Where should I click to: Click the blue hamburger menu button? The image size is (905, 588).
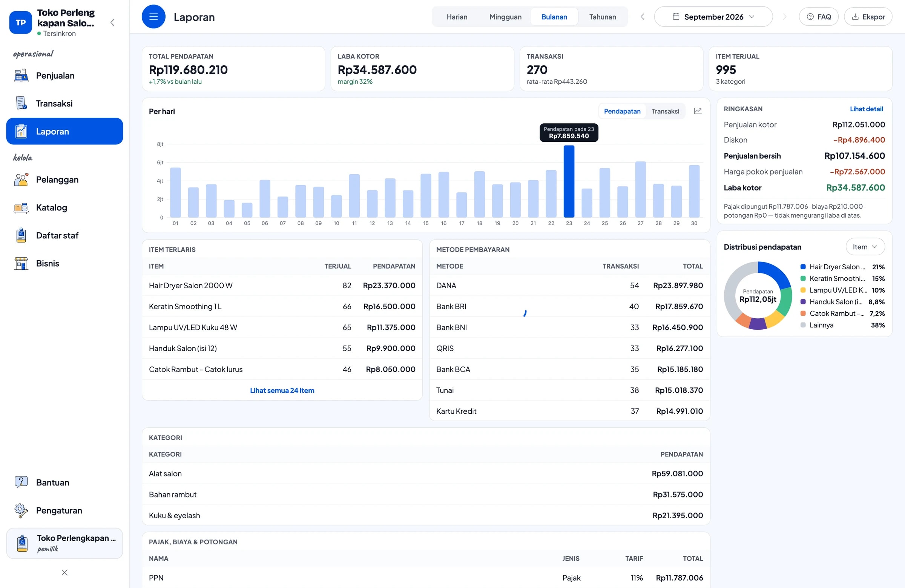(153, 17)
